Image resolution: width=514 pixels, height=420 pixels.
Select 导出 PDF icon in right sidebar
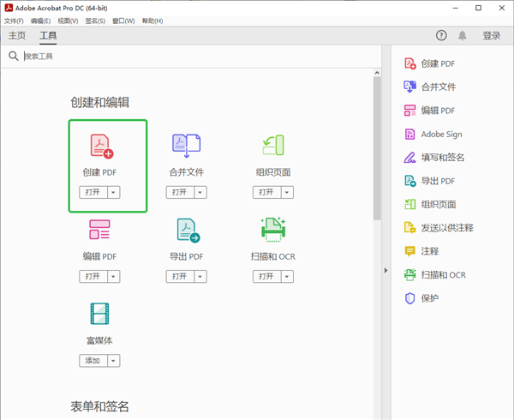pos(409,181)
